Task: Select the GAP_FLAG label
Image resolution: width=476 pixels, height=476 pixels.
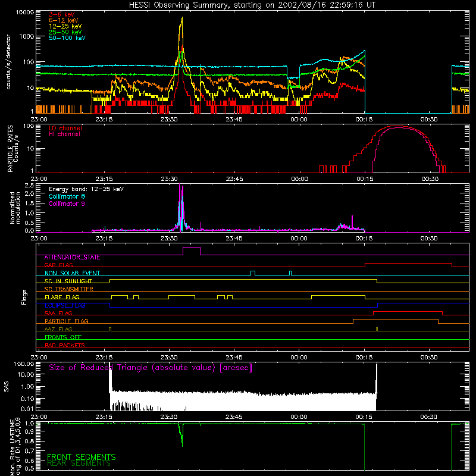Action: pyautogui.click(x=58, y=265)
